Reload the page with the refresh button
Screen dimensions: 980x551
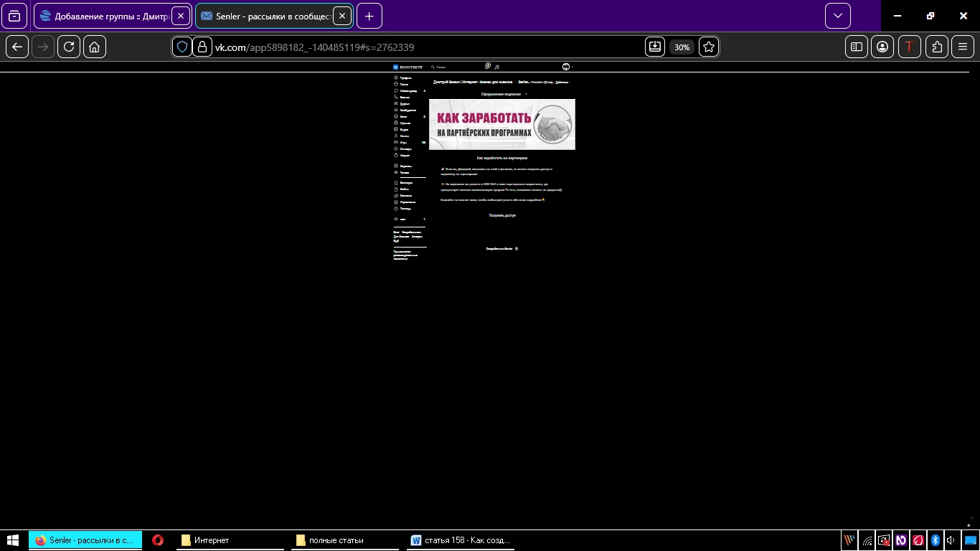click(x=69, y=47)
